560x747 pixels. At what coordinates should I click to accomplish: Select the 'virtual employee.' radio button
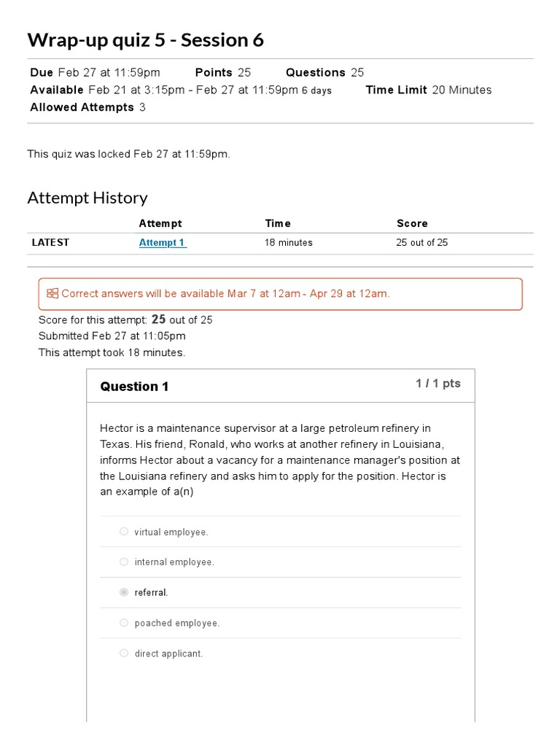coord(124,532)
